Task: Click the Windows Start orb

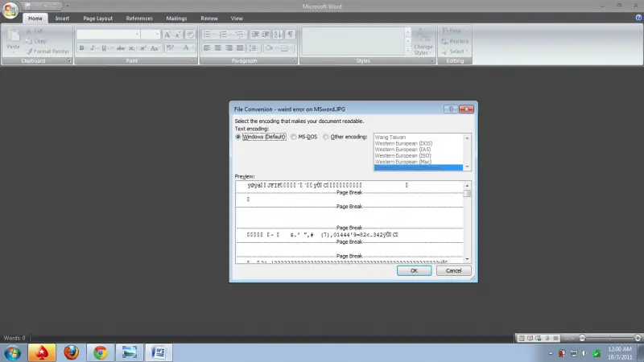Action: coord(12,353)
